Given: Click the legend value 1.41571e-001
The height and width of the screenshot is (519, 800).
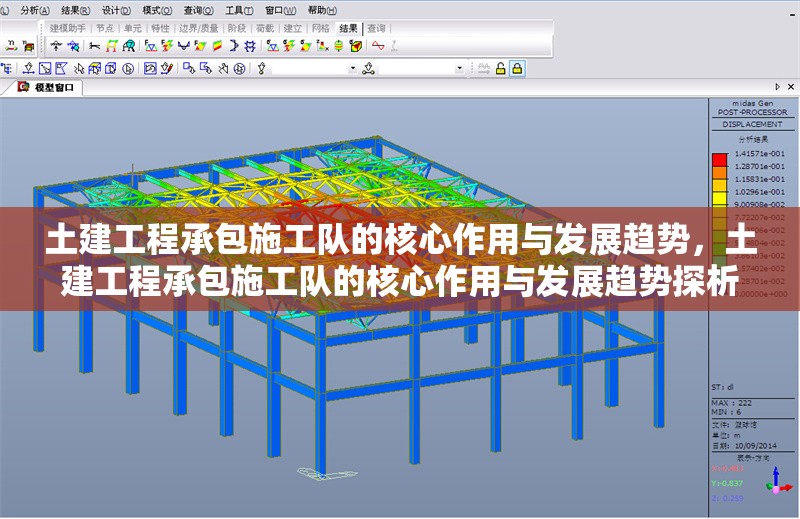Looking at the screenshot, I should coord(760,154).
